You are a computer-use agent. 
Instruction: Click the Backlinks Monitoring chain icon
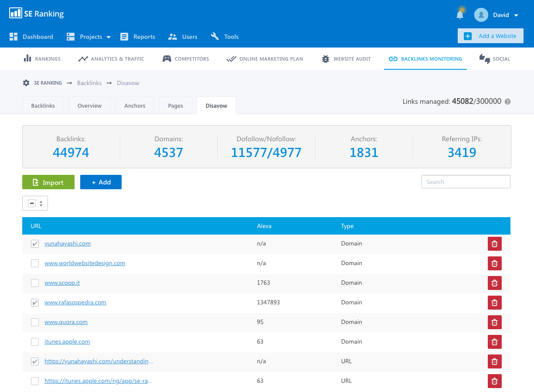(393, 59)
